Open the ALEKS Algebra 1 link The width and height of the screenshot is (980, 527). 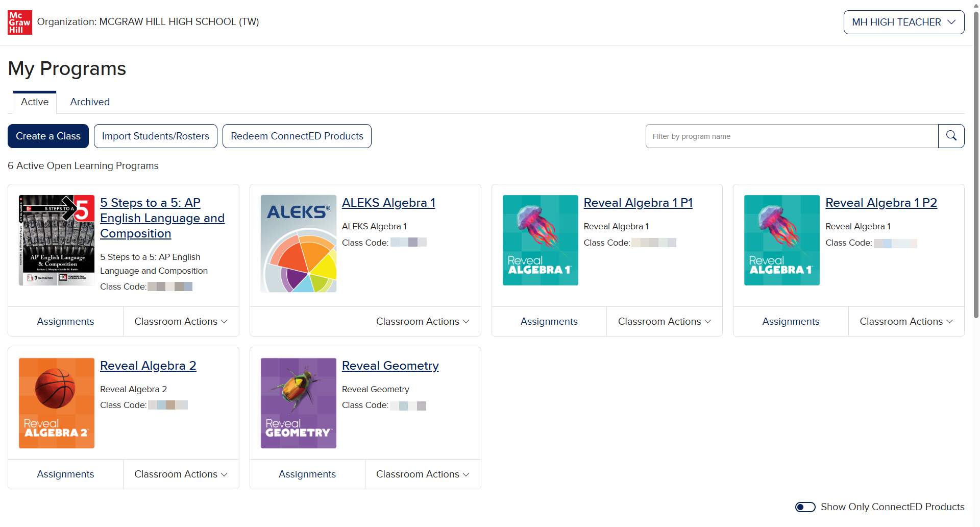point(388,203)
